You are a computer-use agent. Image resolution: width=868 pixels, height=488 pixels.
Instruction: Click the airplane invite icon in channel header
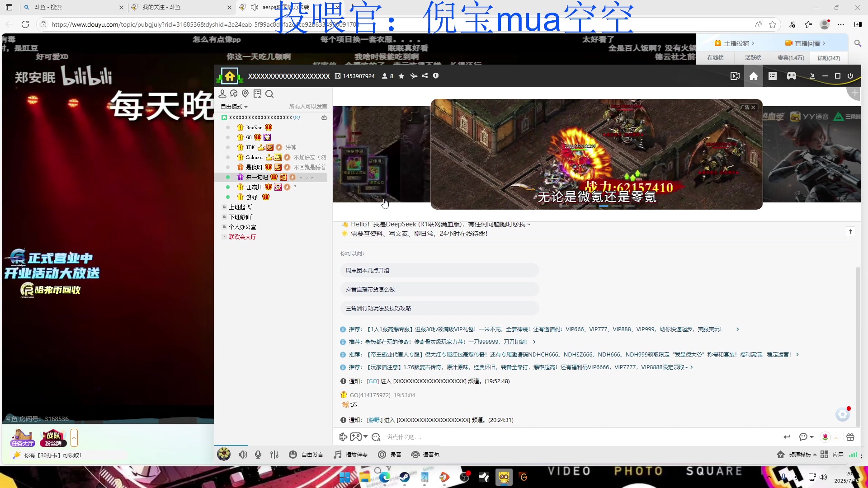(413, 76)
